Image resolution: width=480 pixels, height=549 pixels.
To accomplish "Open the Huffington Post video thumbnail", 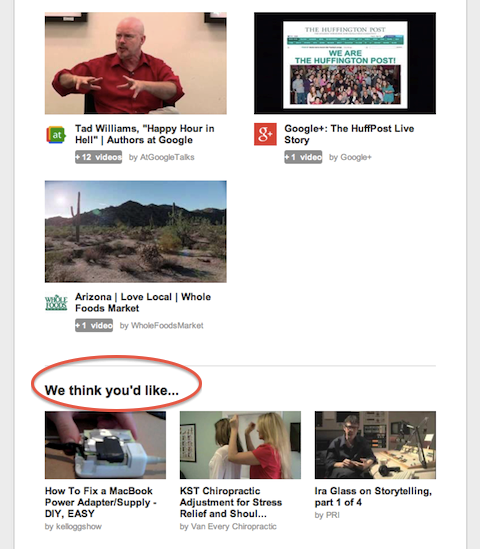I will tap(345, 63).
